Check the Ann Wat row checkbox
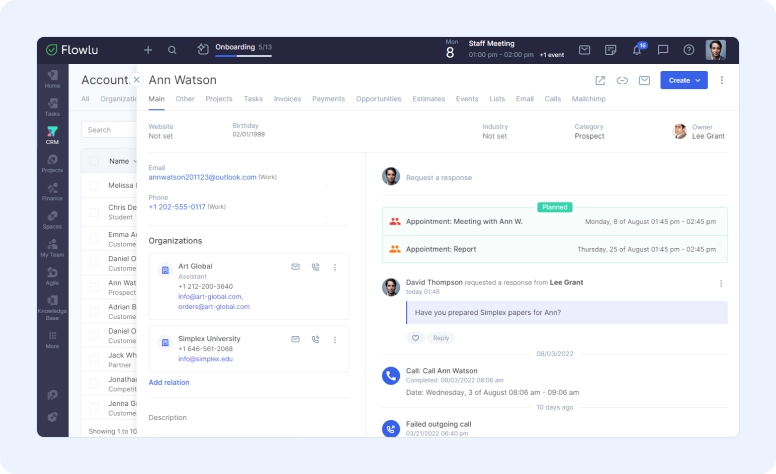Image resolution: width=776 pixels, height=474 pixels. [94, 287]
